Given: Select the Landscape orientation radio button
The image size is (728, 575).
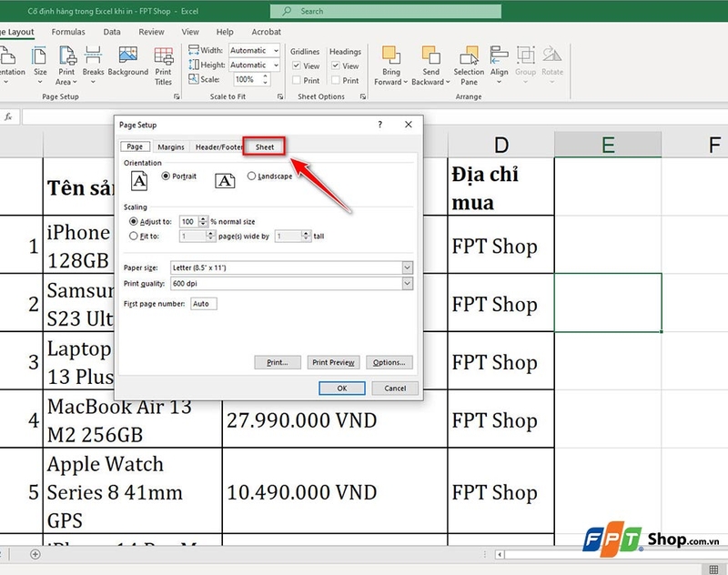Looking at the screenshot, I should 252,177.
